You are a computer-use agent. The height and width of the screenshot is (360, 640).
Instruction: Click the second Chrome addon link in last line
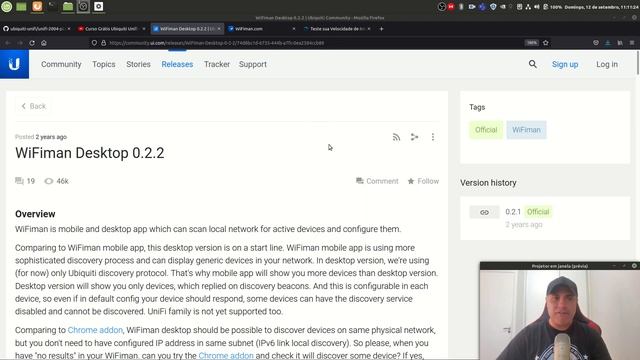pos(226,356)
